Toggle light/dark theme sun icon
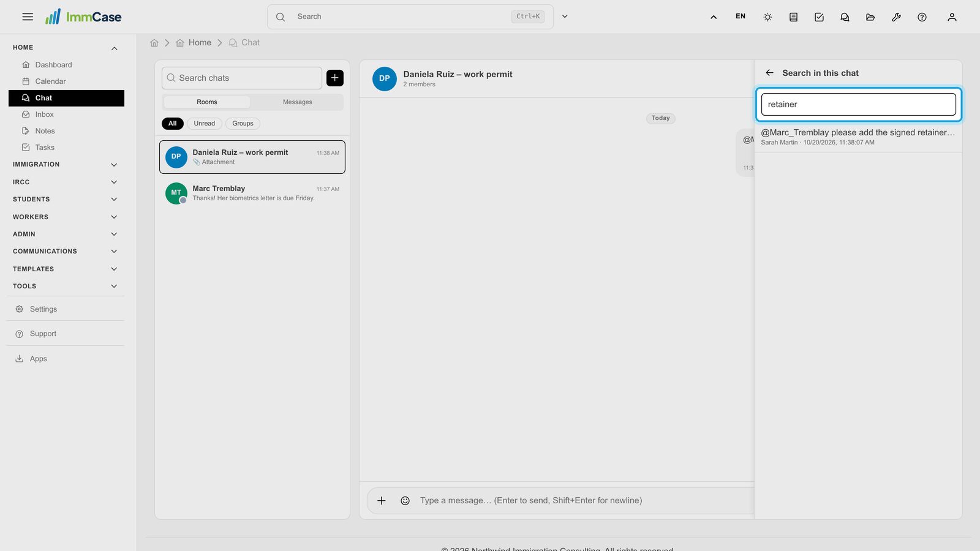Screen dimensions: 980x551 click(x=767, y=17)
